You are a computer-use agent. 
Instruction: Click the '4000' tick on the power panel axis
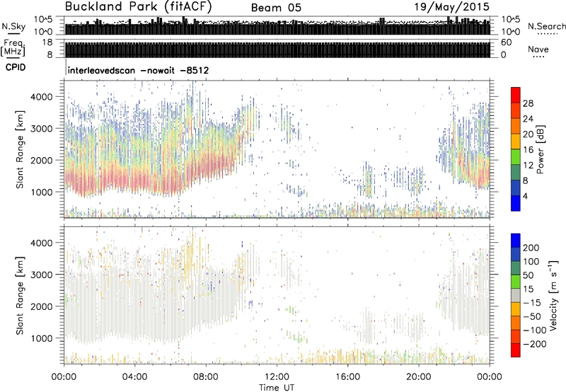pos(41,97)
